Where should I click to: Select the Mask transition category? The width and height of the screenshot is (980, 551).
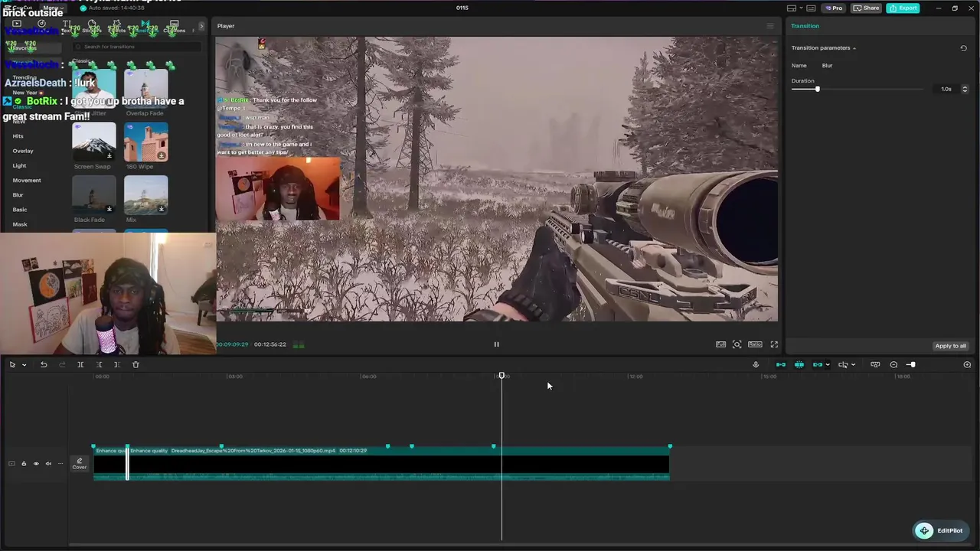20,224
